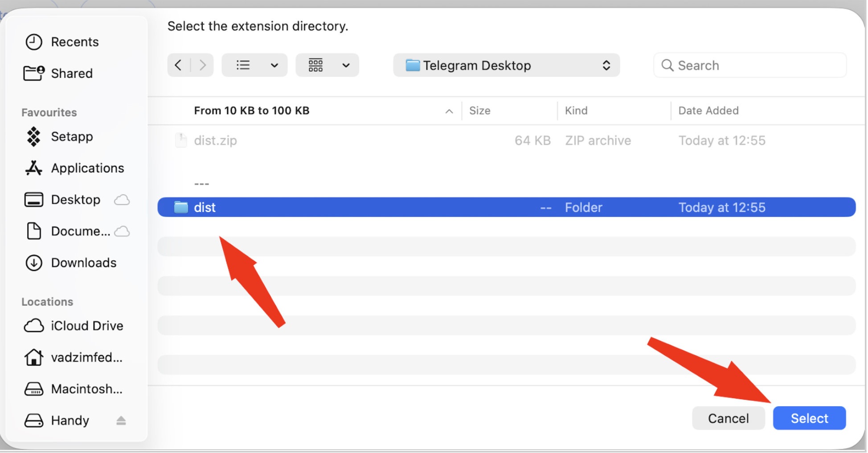Click the home folder icon vadzimfed
Screen dimensions: 868x453
tap(34, 357)
